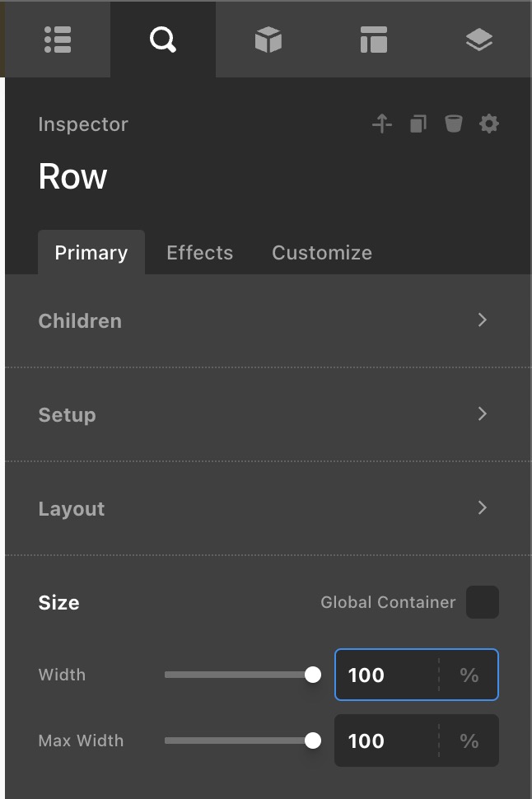Image resolution: width=532 pixels, height=799 pixels.
Task: Open the Elements cube icon
Action: point(268,40)
